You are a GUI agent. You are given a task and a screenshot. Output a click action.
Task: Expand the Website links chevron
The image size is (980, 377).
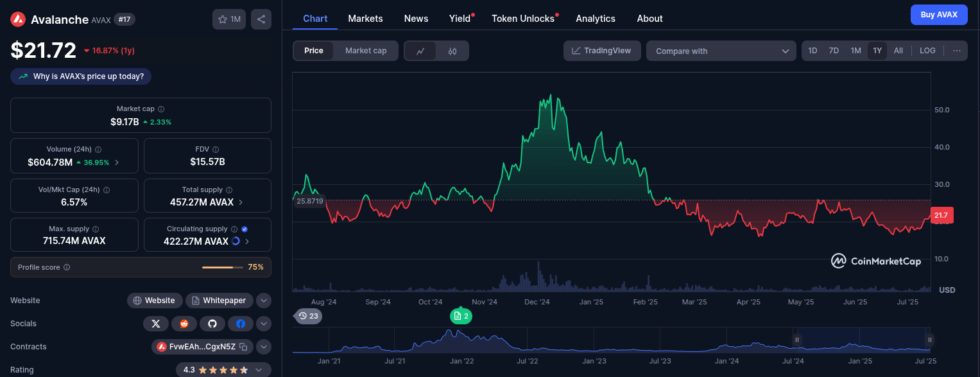(264, 301)
